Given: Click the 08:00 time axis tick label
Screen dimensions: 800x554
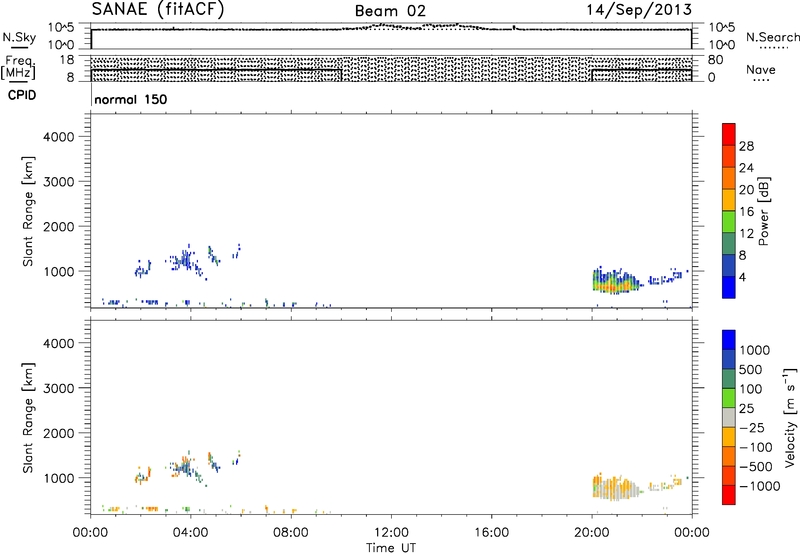Looking at the screenshot, I should 291,533.
